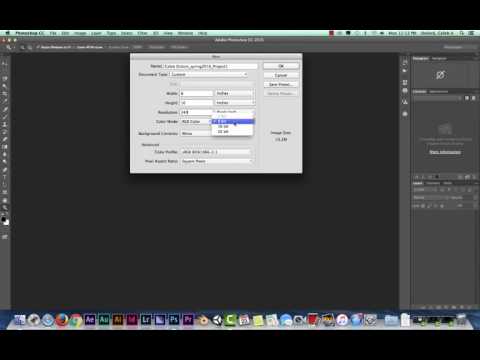The width and height of the screenshot is (480, 360).
Task: Open Unity from the dock
Action: [x=217, y=320]
